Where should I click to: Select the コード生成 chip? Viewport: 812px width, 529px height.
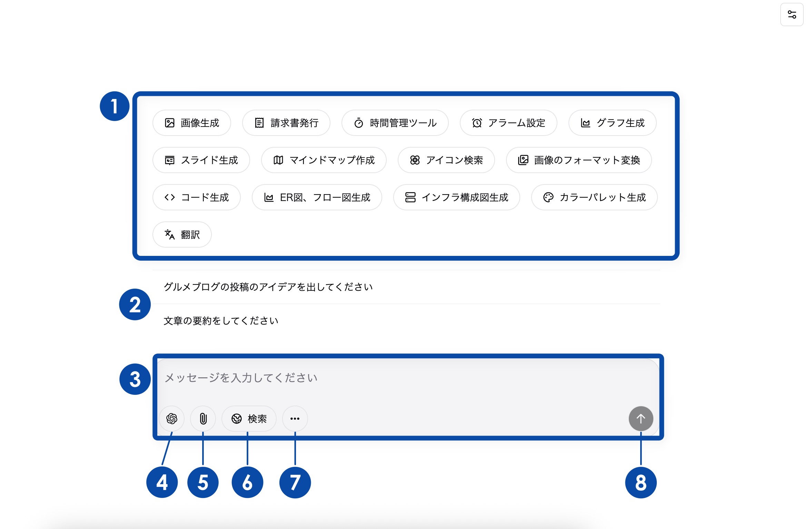(197, 197)
